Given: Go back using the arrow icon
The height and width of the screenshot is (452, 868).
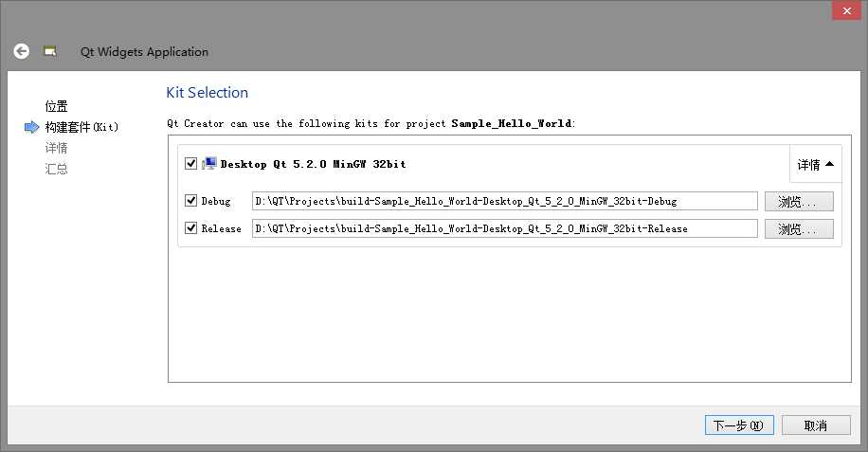Looking at the screenshot, I should [x=21, y=51].
